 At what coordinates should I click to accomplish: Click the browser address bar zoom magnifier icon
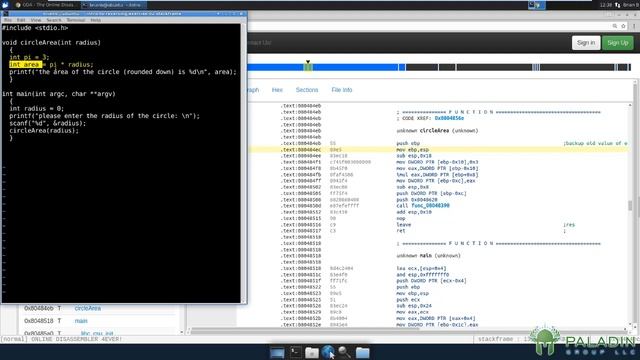click(615, 26)
